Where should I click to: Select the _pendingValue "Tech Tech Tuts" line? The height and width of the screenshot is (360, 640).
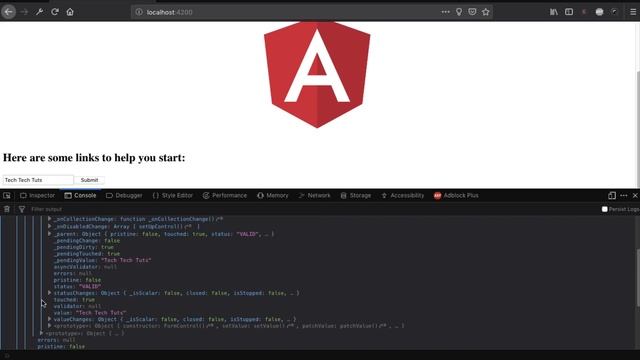pyautogui.click(x=102, y=260)
